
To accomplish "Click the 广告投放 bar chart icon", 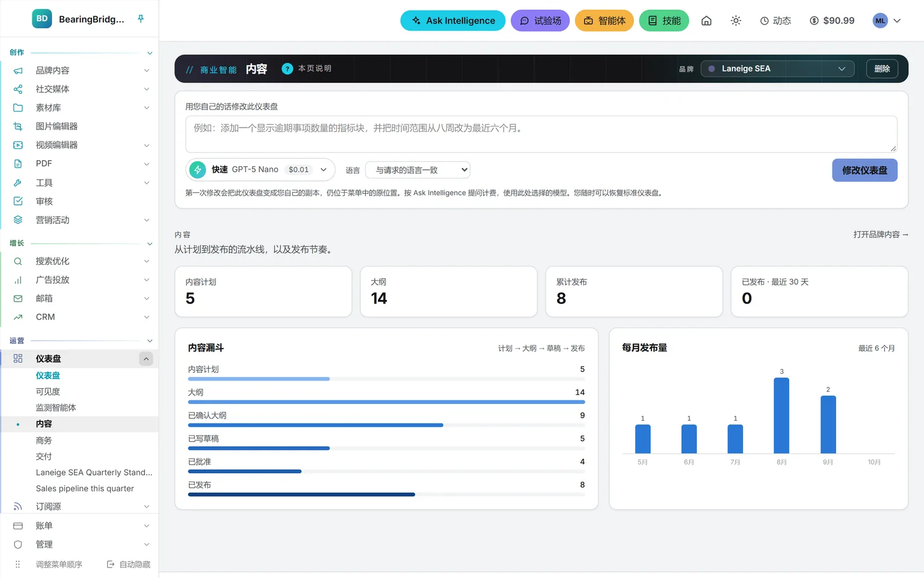I will pyautogui.click(x=18, y=280).
